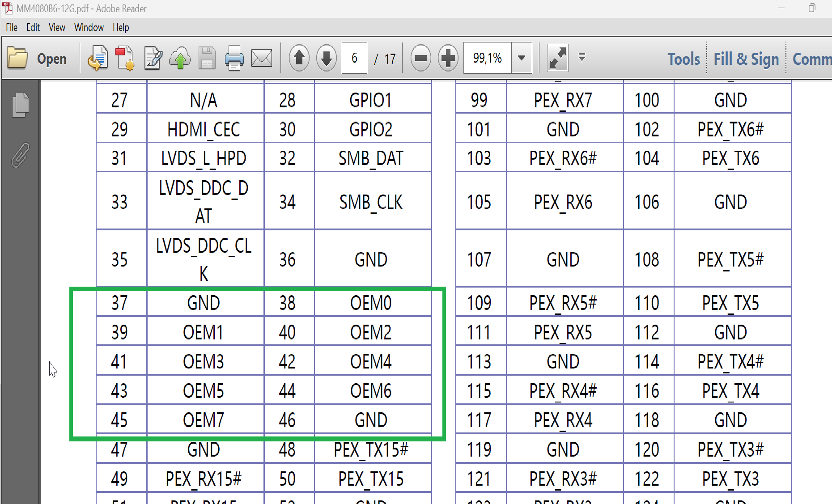This screenshot has height=504, width=832.
Task: Click the PEX_RX15# cell
Action: [x=205, y=478]
